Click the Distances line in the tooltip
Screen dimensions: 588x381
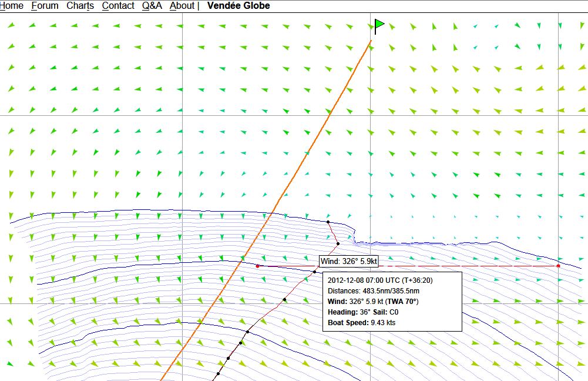373,290
